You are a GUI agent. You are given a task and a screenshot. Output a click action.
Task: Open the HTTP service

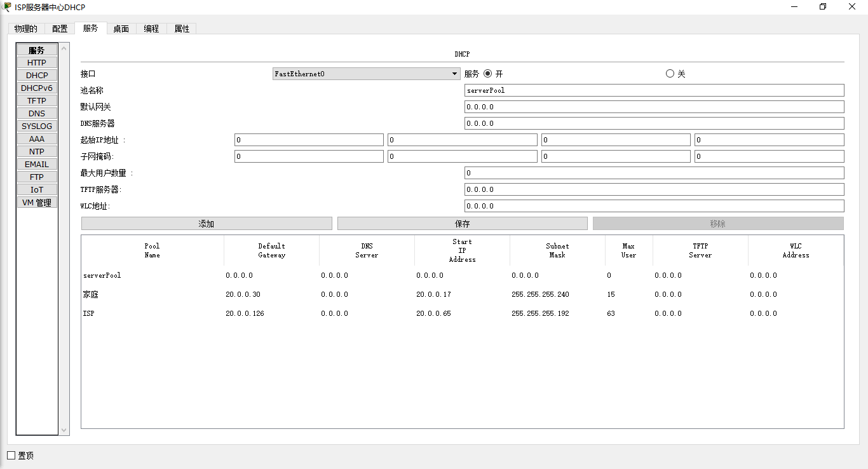pyautogui.click(x=37, y=62)
